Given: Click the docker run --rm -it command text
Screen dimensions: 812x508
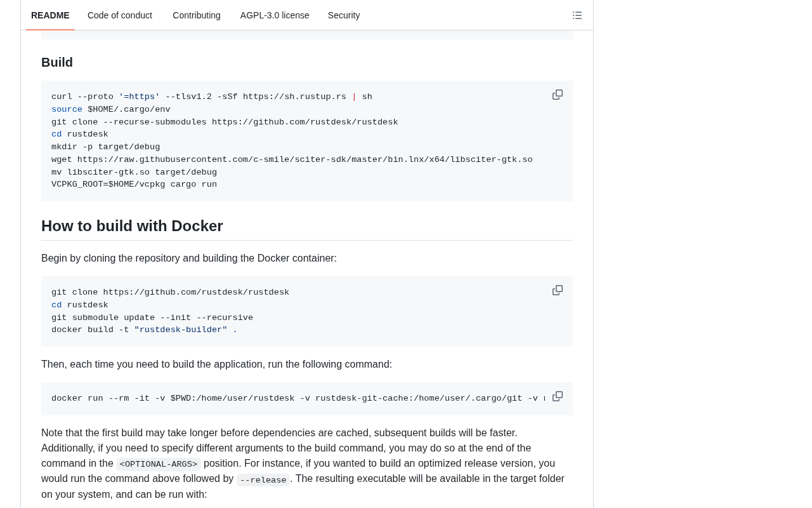Looking at the screenshot, I should (298, 399).
